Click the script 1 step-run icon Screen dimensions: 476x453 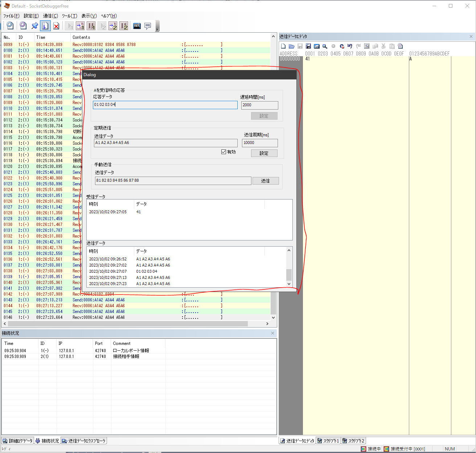pyautogui.click(x=80, y=26)
